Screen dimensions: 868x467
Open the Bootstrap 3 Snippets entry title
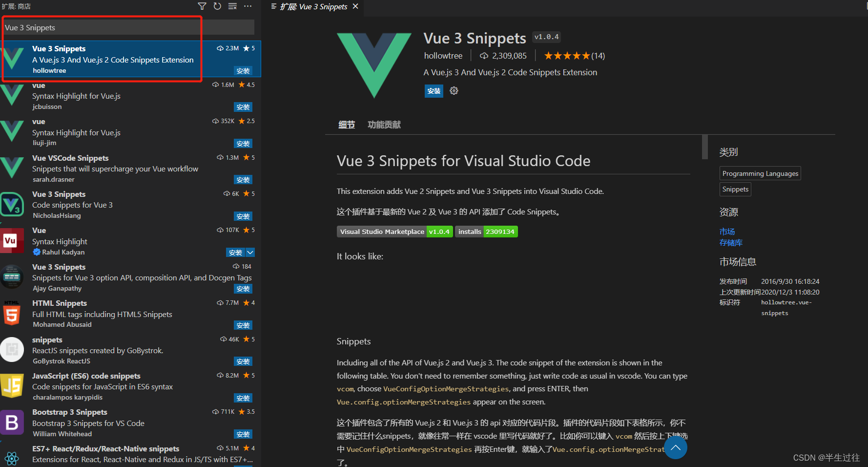(x=70, y=412)
